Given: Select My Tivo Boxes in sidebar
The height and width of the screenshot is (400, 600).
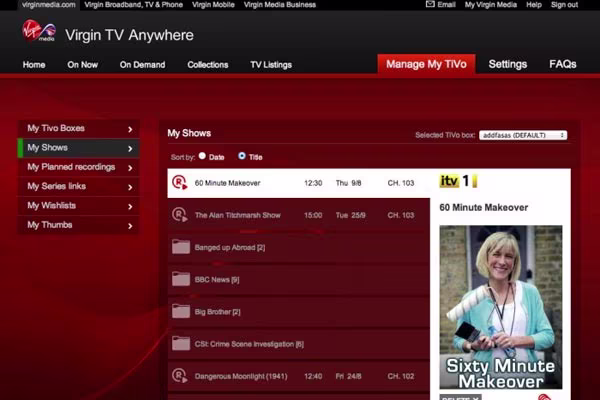Looking at the screenshot, I should coord(78,128).
